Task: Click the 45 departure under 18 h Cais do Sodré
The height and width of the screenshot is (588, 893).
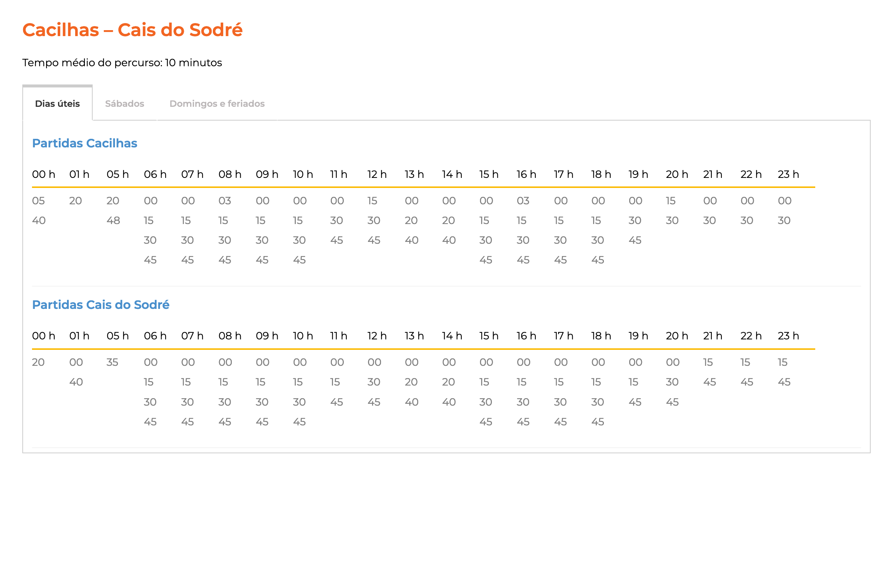Action: (x=598, y=422)
